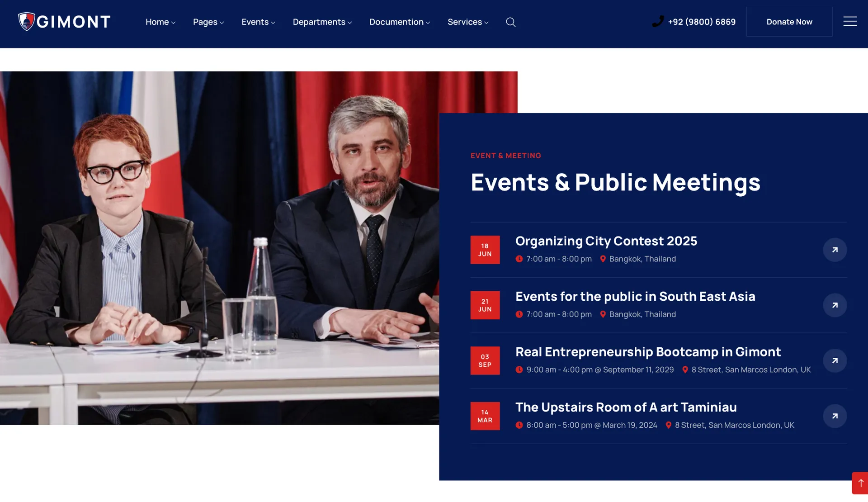The image size is (868, 502).
Task: Open the Organizing City Contest 2025 title
Action: (x=606, y=241)
